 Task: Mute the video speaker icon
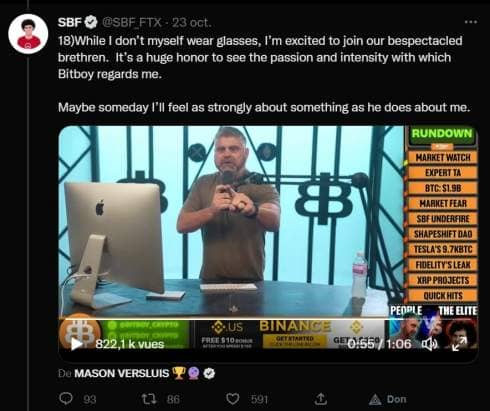coord(430,344)
